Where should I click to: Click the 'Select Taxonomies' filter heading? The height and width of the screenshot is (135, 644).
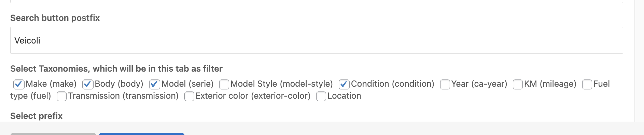pos(116,69)
